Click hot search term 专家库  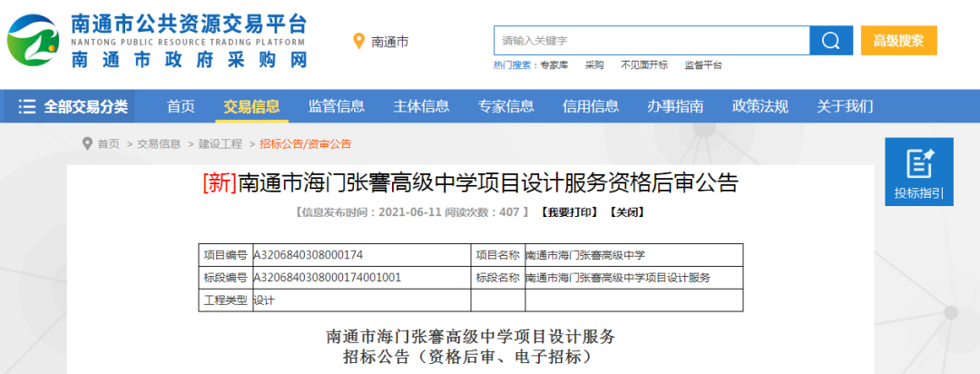pyautogui.click(x=554, y=65)
